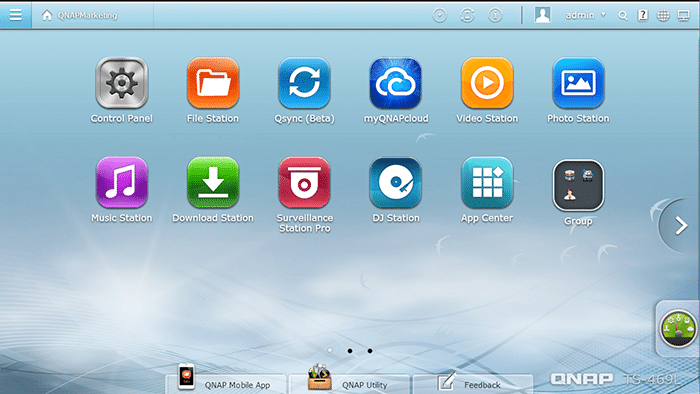Viewport: 700px width, 394px height.
Task: Open the Group folder icon
Action: 578,185
